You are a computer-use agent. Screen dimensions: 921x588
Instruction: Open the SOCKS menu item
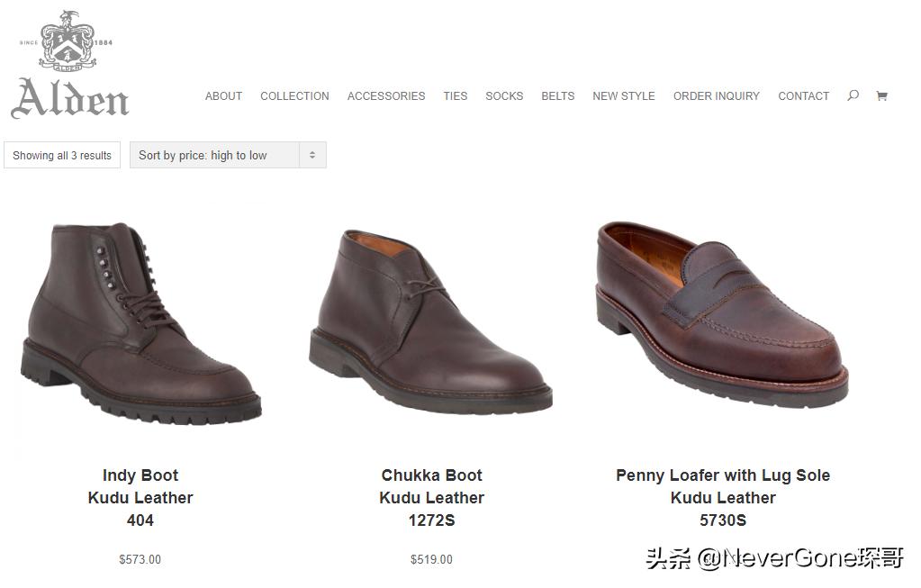[x=504, y=96]
